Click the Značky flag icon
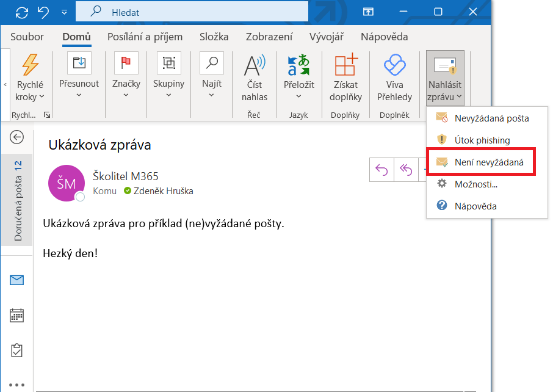553x392 pixels. pos(126,63)
